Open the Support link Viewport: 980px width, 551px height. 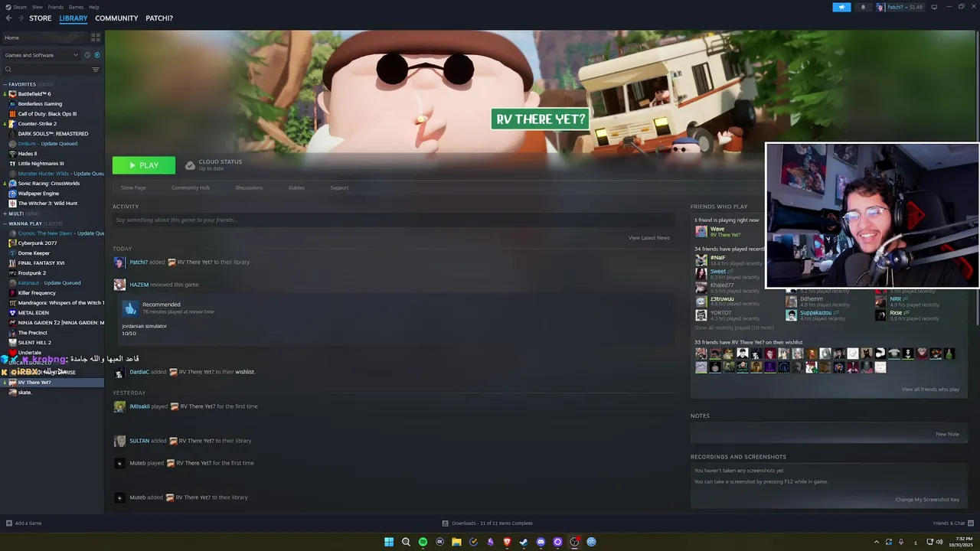click(339, 187)
